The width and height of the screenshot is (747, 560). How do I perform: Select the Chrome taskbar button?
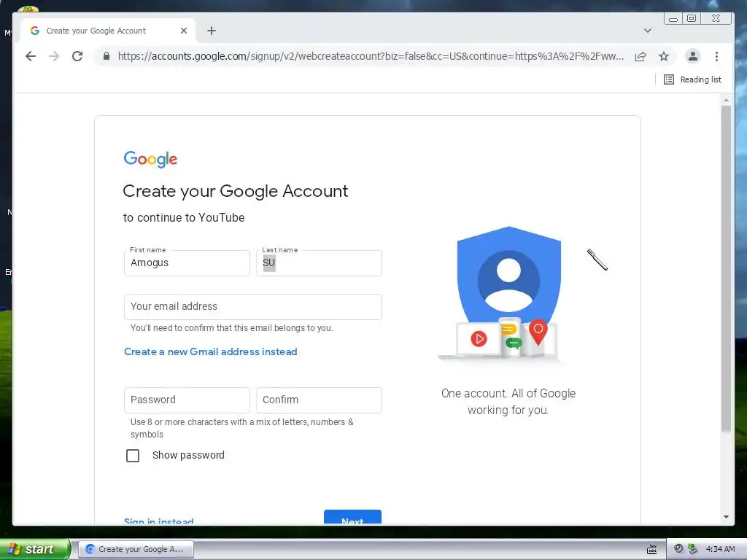[x=136, y=549]
